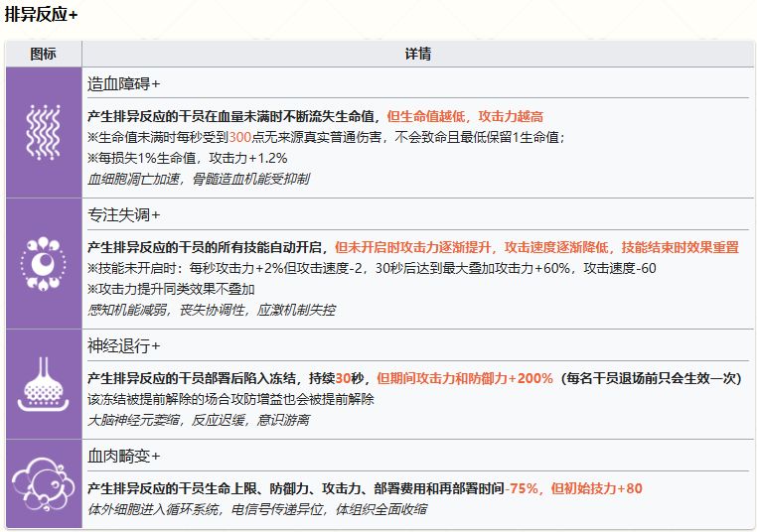757x532 pixels.
Task: Click the orange text 技能结束时效果重置
Action: [681, 247]
